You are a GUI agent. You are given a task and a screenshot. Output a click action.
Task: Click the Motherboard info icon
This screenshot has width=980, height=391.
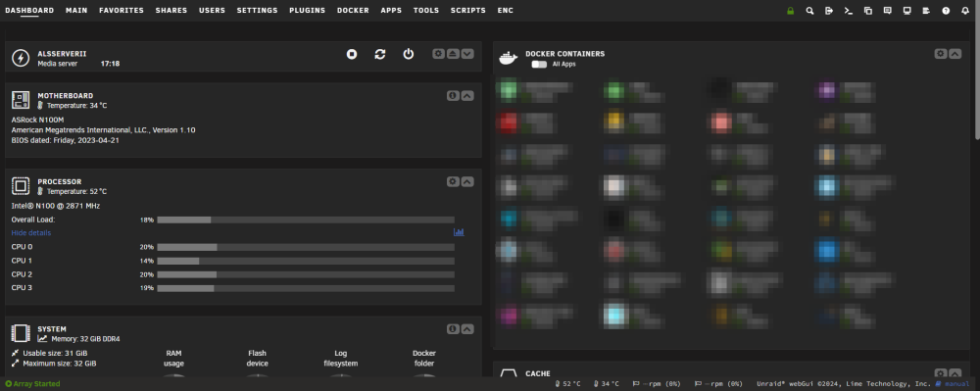tap(453, 96)
